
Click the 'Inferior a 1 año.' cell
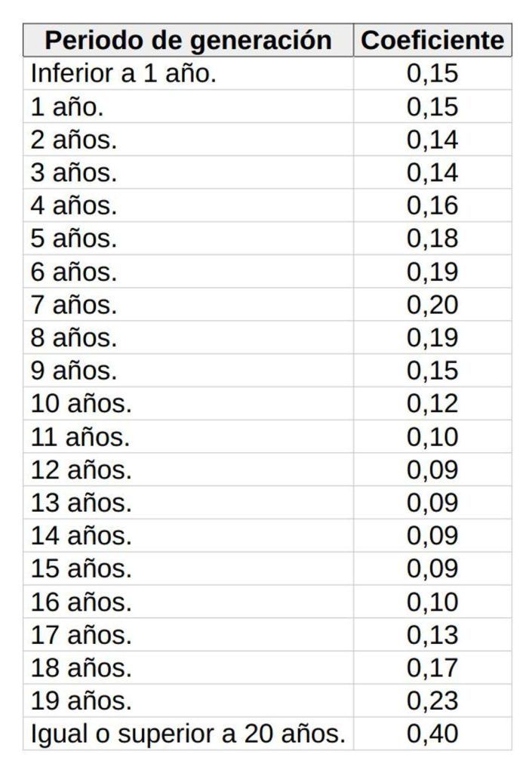click(x=188, y=73)
